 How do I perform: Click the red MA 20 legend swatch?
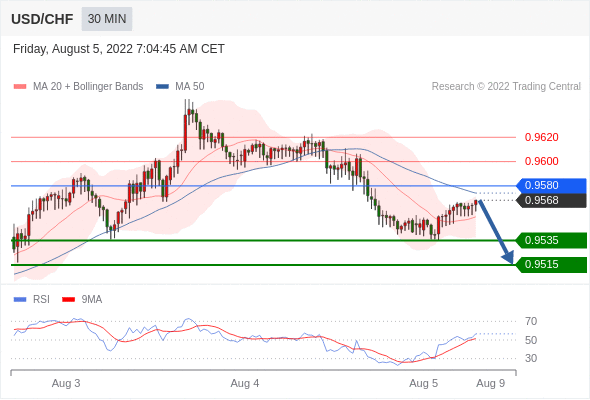click(x=20, y=87)
